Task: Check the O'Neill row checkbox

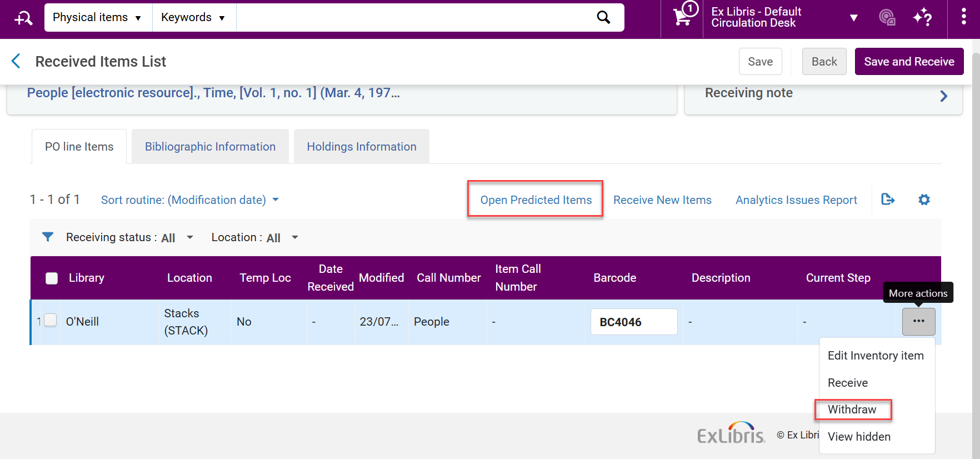Action: coord(51,321)
